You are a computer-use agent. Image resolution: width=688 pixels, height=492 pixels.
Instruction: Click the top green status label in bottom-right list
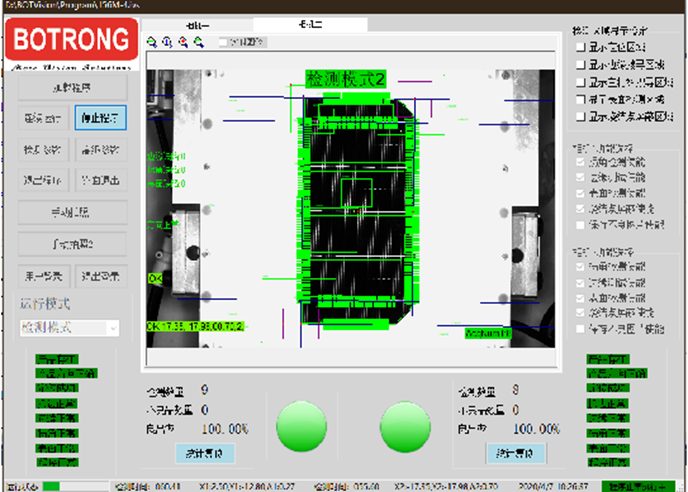tap(608, 359)
